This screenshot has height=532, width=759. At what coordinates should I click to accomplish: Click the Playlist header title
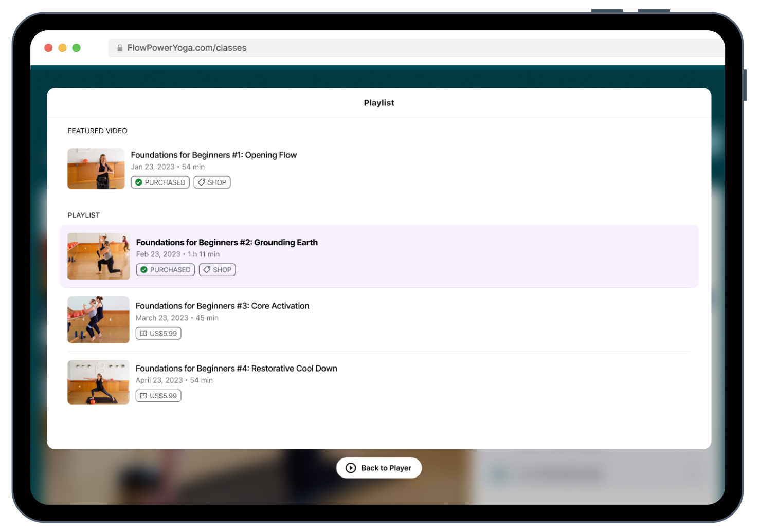[x=379, y=103]
